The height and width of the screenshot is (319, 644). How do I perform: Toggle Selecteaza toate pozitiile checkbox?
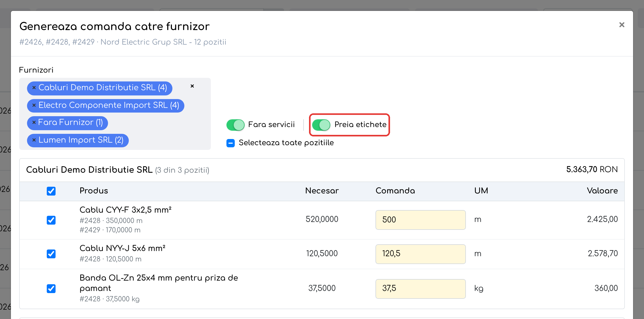point(231,143)
